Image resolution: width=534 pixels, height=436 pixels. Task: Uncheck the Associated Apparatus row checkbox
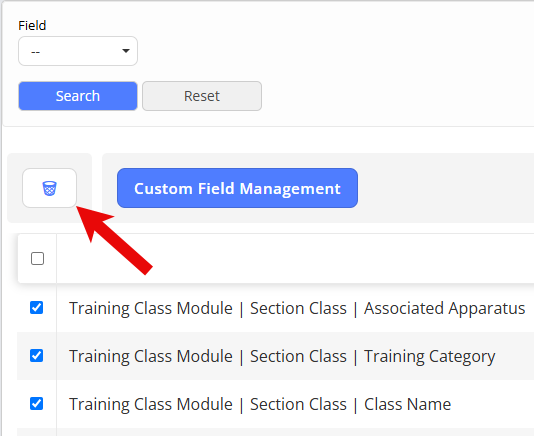36,308
